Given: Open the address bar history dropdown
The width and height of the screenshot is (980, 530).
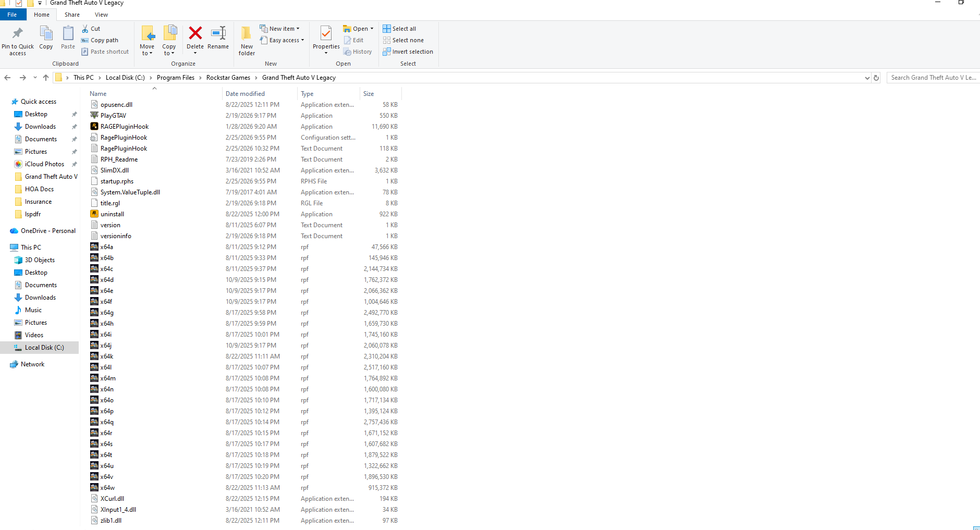Looking at the screenshot, I should [867, 78].
